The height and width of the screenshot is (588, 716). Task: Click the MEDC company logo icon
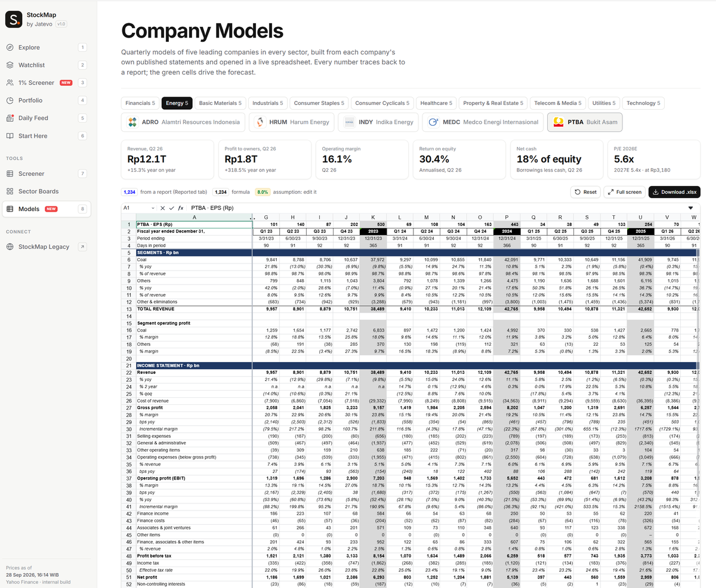pos(433,122)
